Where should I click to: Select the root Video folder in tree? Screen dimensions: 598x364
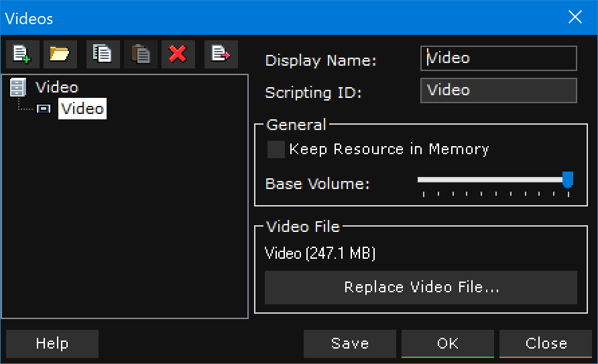[56, 87]
